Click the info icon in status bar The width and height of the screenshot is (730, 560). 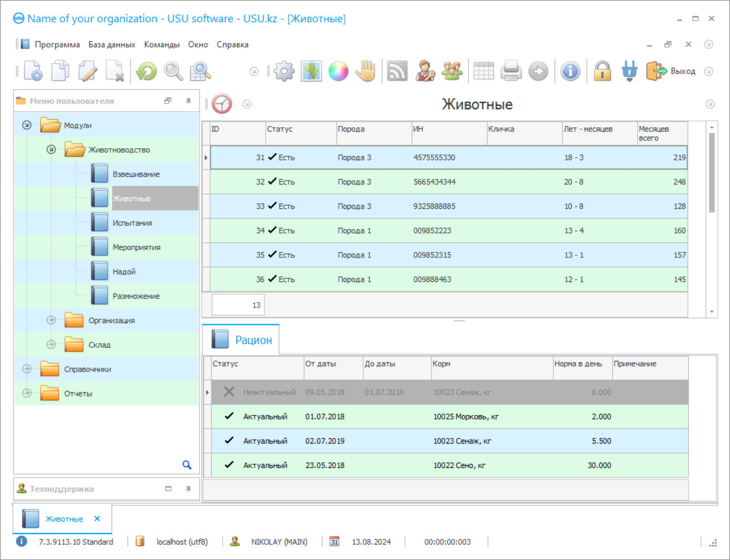coord(21,541)
